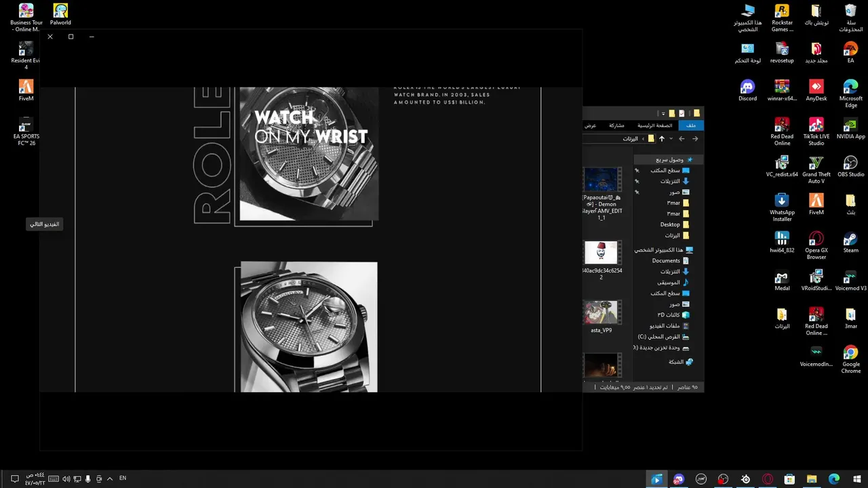Select هذا الكمبيوتر الشخصي in Explorer tree
This screenshot has width=868, height=488.
point(664,249)
